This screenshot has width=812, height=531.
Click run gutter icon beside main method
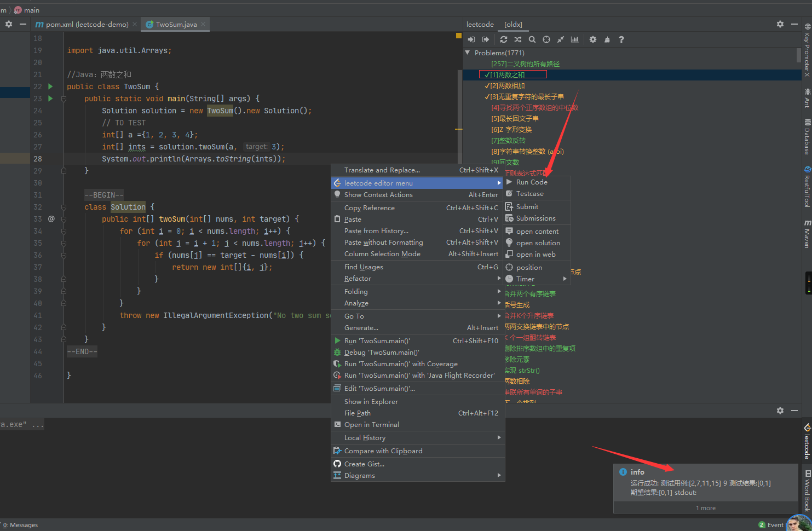[x=50, y=99]
